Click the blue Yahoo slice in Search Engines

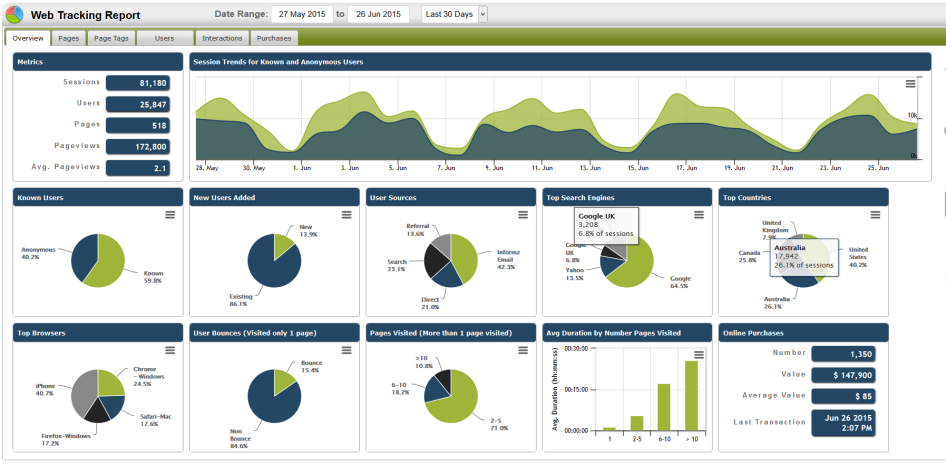click(x=611, y=266)
